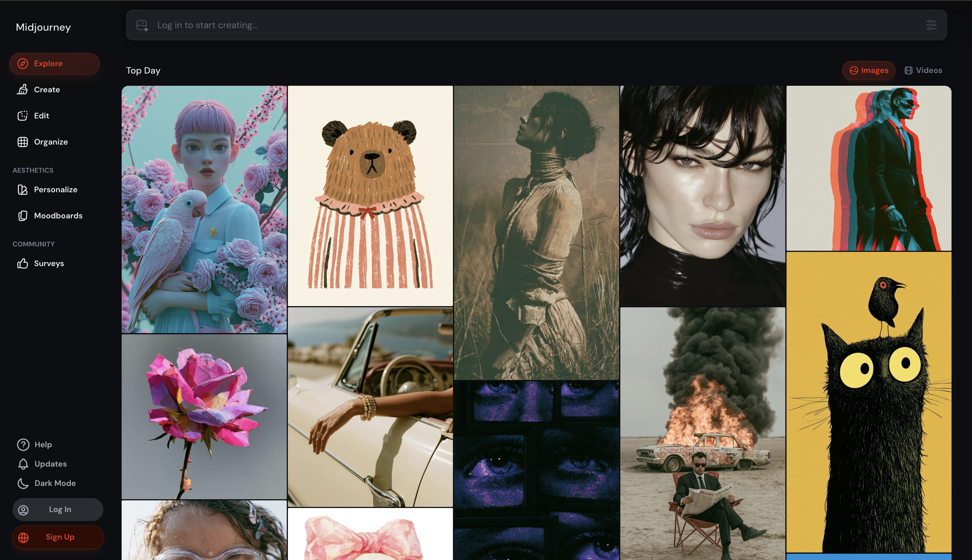Open the Updates link

tap(42, 464)
